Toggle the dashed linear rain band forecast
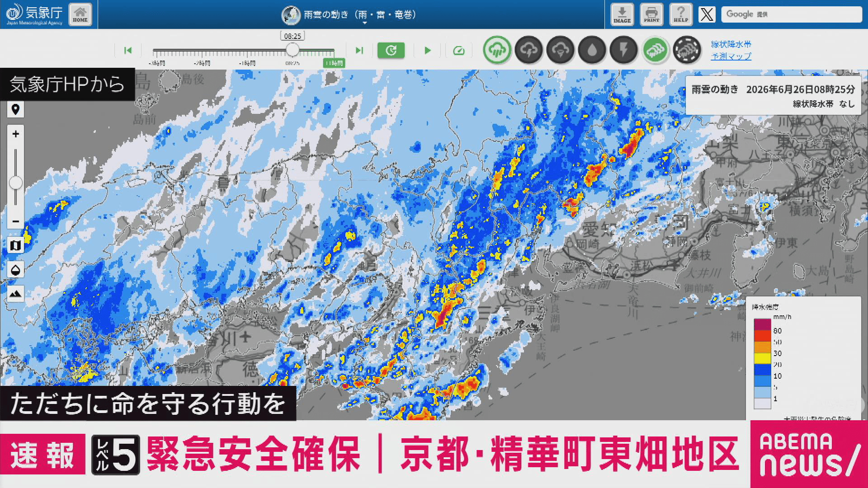 pos(687,50)
